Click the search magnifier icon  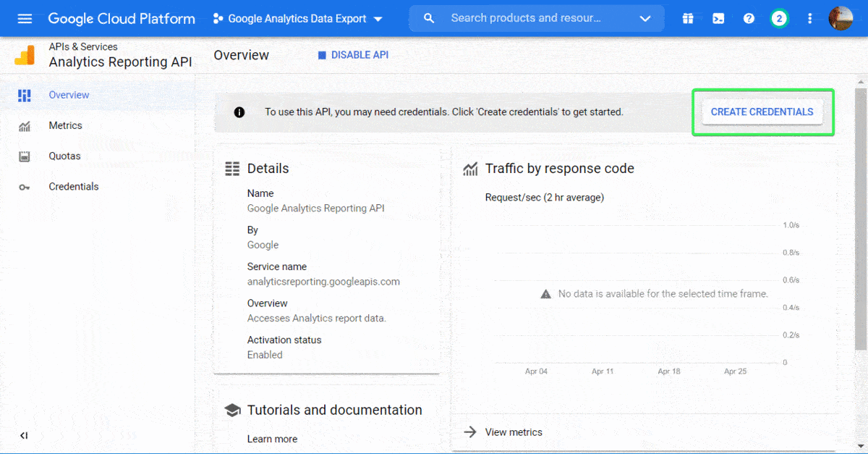(429, 18)
